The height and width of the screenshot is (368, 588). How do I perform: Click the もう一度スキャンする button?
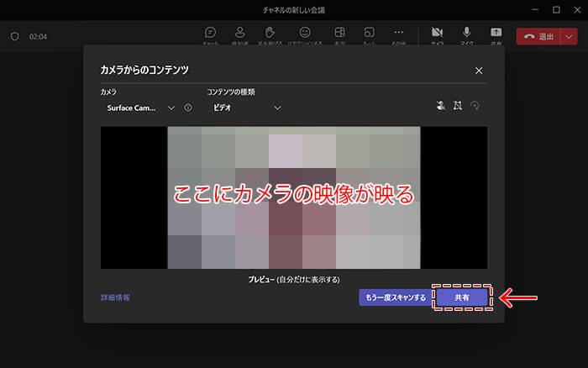396,297
